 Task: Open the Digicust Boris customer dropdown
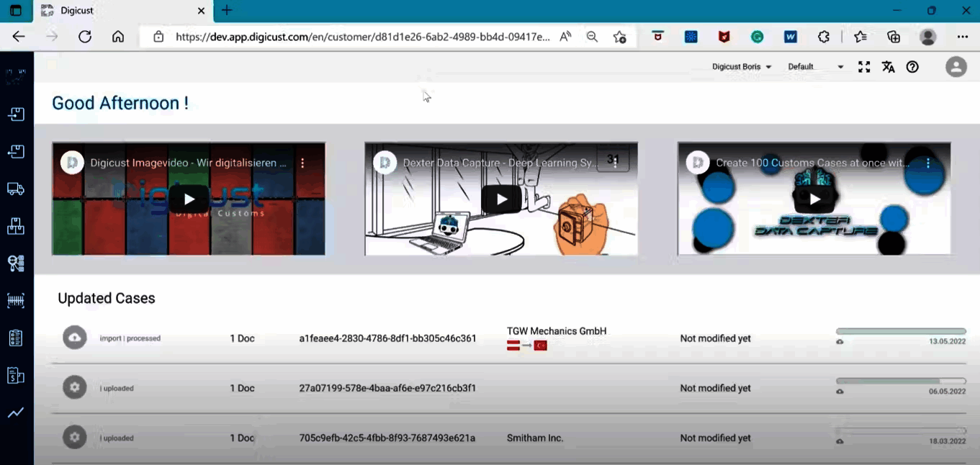(x=741, y=66)
